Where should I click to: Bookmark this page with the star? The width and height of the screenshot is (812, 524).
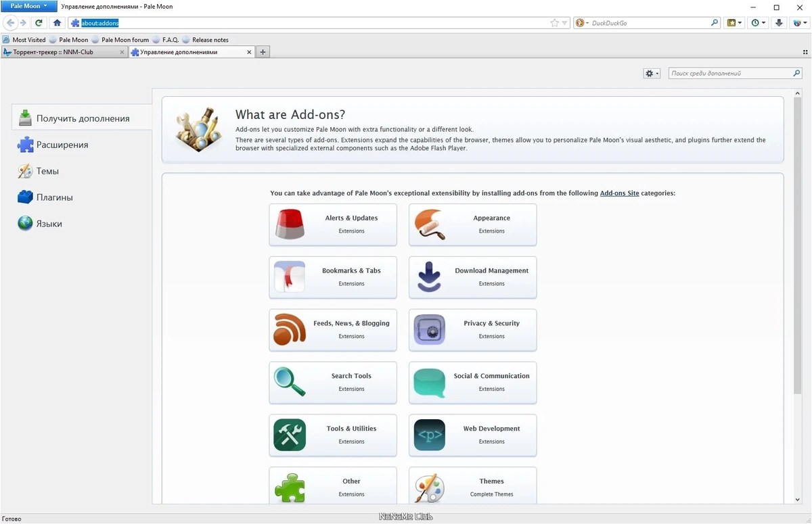(x=555, y=23)
